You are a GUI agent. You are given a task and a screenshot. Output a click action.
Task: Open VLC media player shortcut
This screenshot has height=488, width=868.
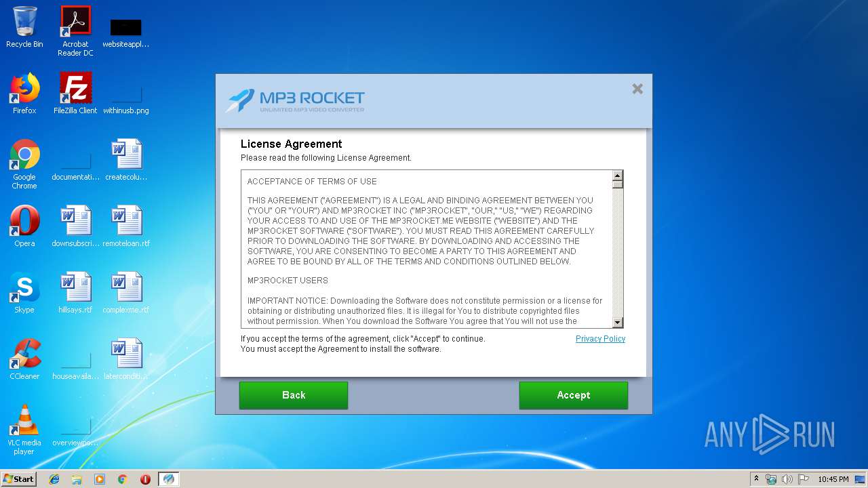pyautogui.click(x=24, y=430)
